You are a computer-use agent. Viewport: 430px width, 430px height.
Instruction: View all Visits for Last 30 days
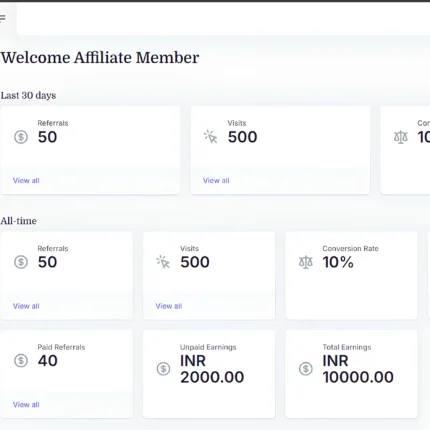point(216,180)
